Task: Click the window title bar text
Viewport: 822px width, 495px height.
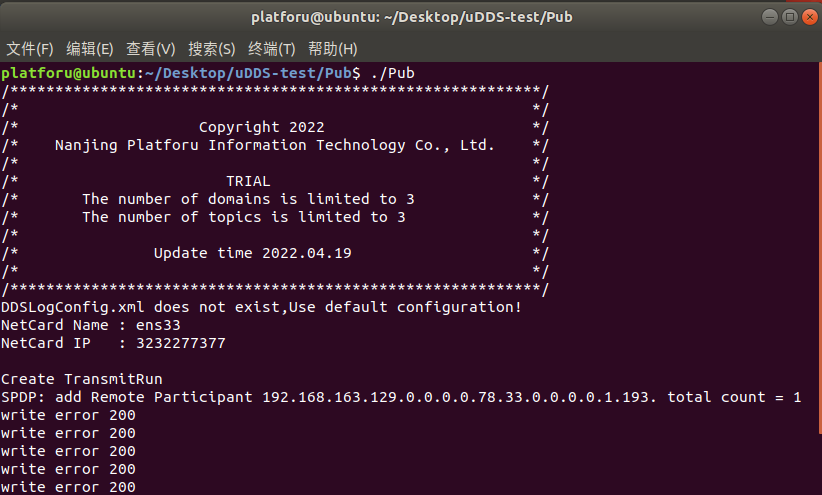Action: coord(412,17)
